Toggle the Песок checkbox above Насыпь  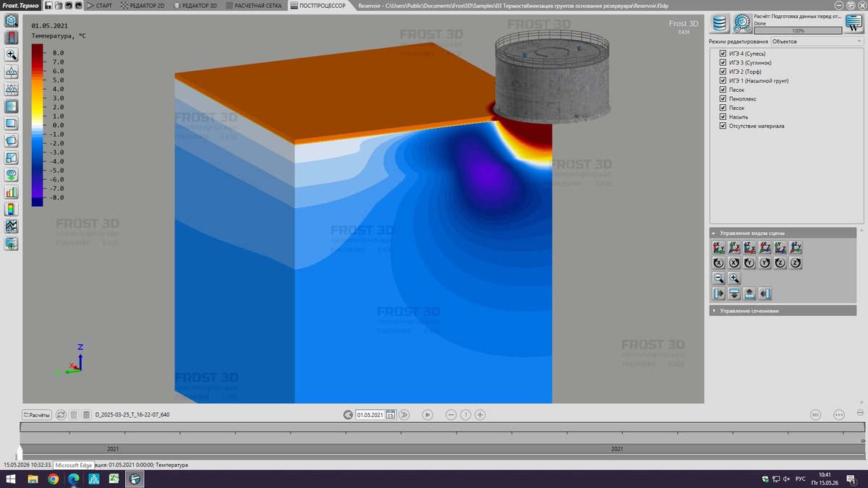click(723, 108)
